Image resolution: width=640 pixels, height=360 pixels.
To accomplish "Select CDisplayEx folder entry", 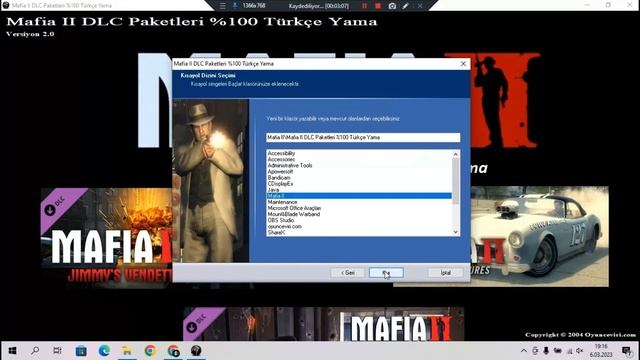I will [280, 184].
